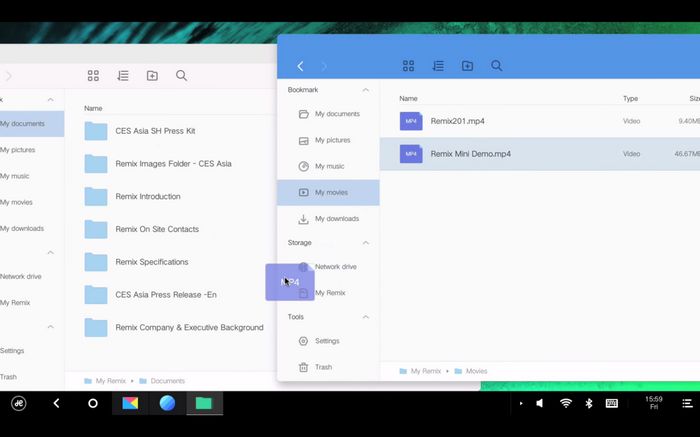Viewport: 700px width, 437px height.
Task: Select My documents in front sidebar
Action: 336,114
